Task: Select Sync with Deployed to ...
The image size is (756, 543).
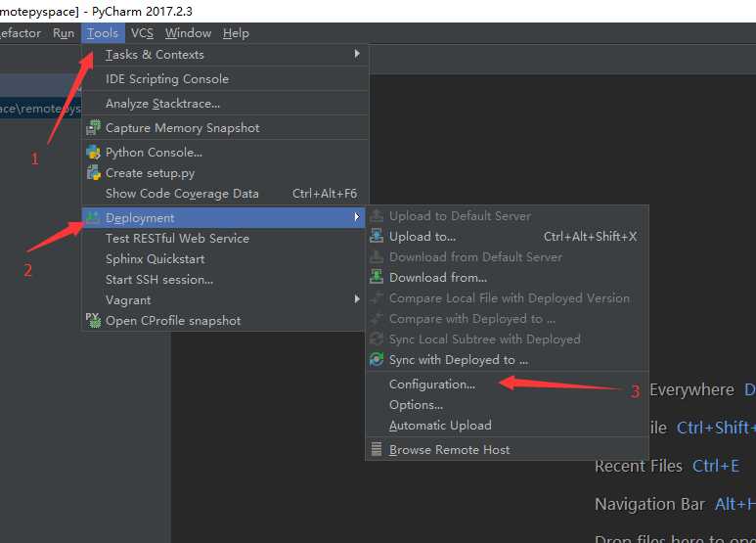Action: point(507,360)
